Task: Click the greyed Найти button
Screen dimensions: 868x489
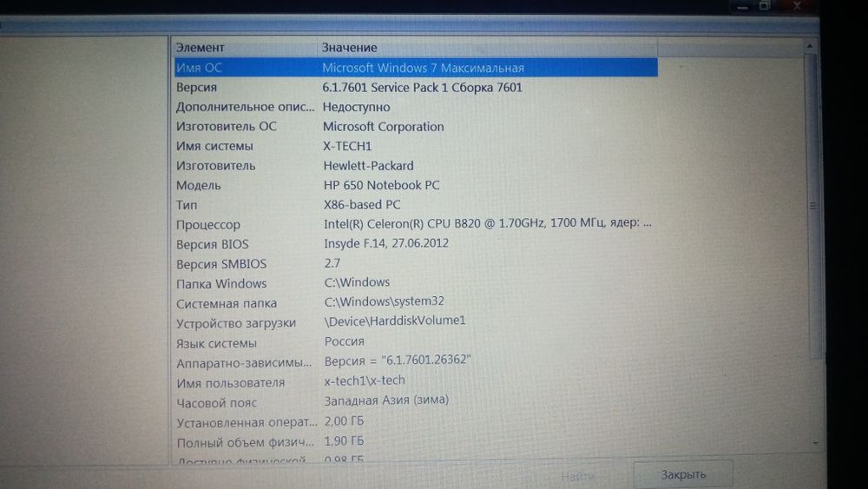Action: (x=578, y=476)
